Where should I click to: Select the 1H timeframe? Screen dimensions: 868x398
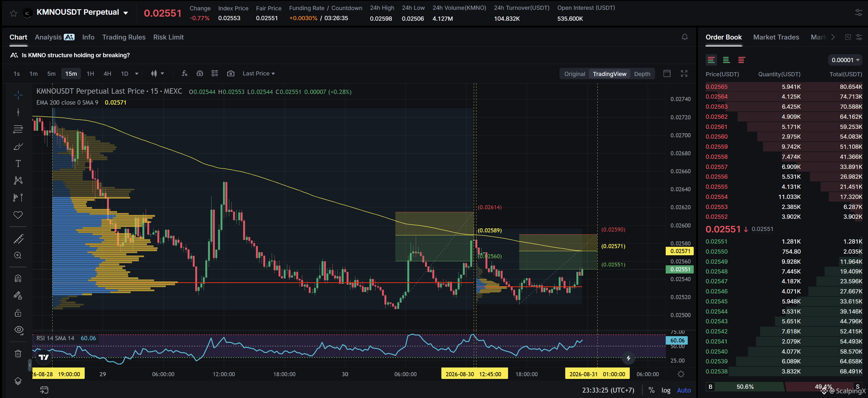click(x=90, y=74)
